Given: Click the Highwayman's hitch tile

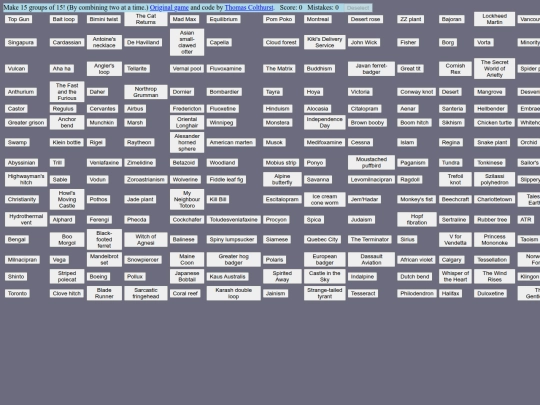Looking at the screenshot, I should coord(26,179).
